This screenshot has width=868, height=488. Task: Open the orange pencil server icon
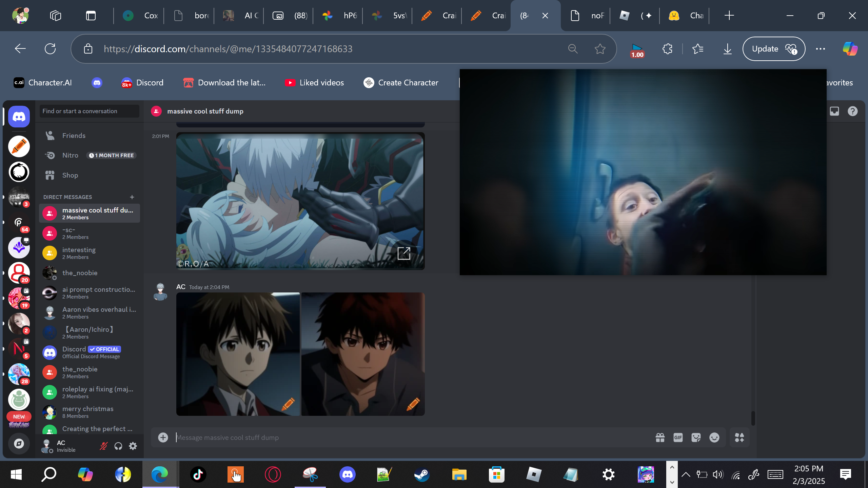[x=19, y=146]
